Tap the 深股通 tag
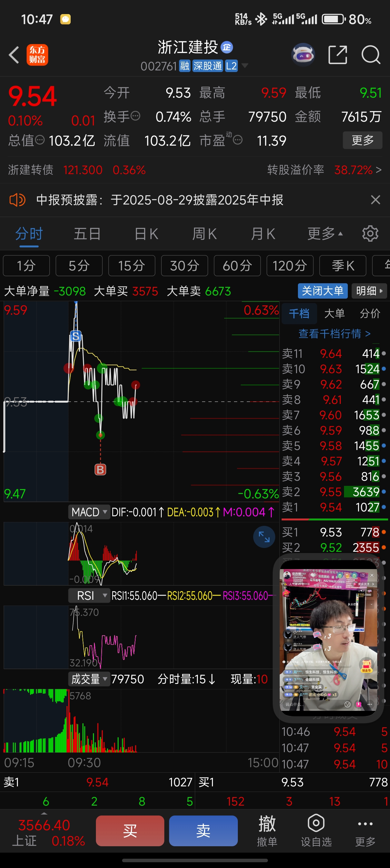The image size is (390, 868). 207,66
